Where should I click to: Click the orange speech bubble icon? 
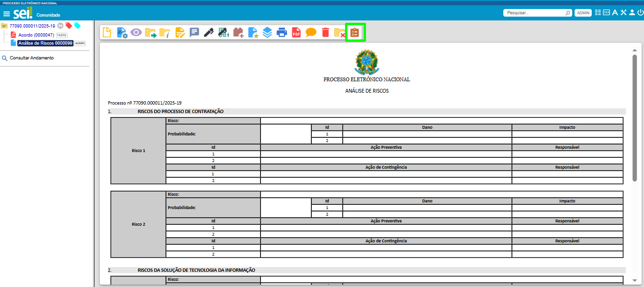311,32
